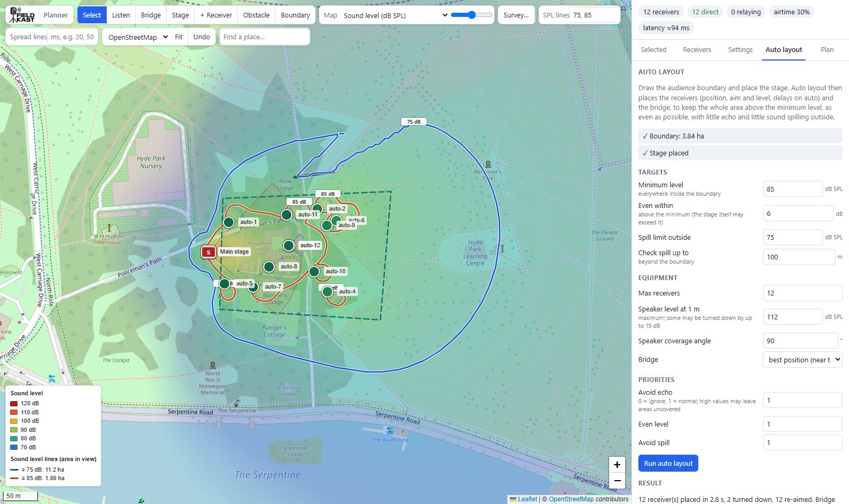Click the Find a place search field
Viewport: 849px width, 504px height.
coord(265,37)
